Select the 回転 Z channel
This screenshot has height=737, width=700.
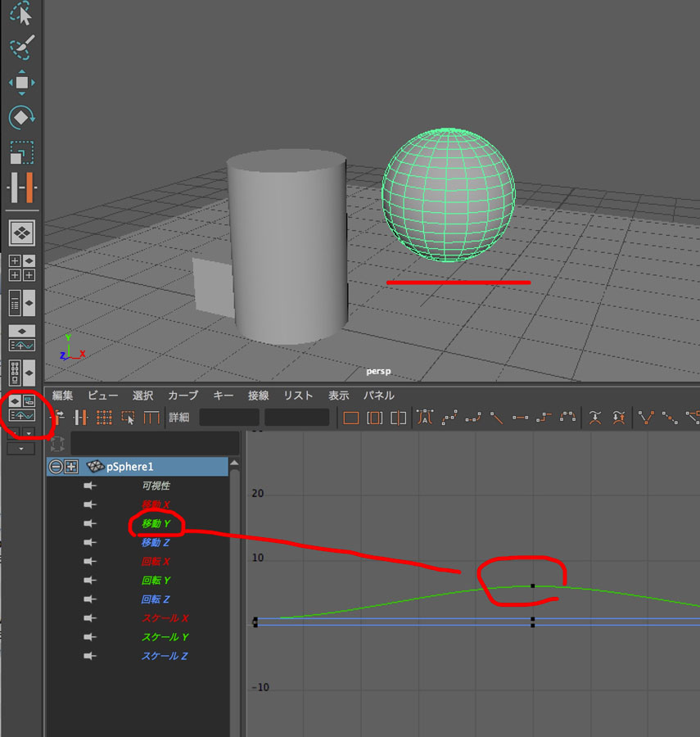[156, 599]
